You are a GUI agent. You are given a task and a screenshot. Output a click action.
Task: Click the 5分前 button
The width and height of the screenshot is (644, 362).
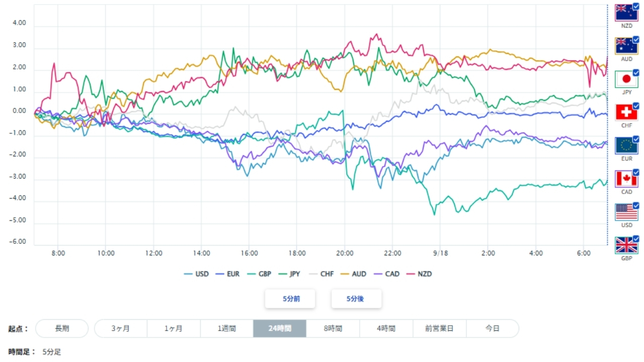point(290,299)
